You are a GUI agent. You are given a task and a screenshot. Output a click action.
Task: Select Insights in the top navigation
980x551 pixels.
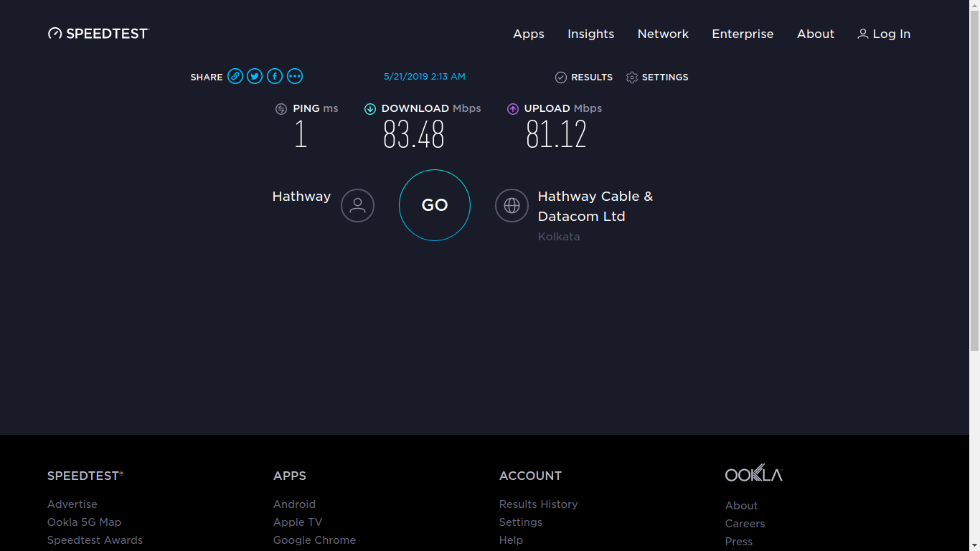click(590, 34)
